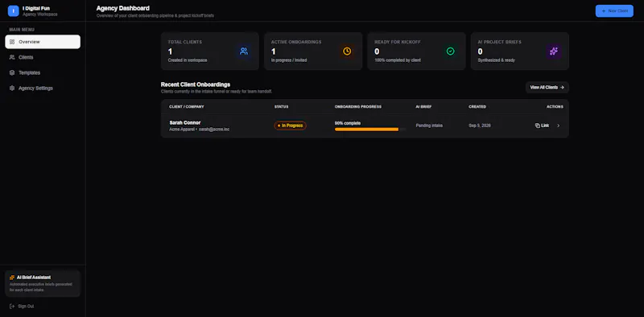
Task: Click the Agency Settings gear icon
Action: 12,88
